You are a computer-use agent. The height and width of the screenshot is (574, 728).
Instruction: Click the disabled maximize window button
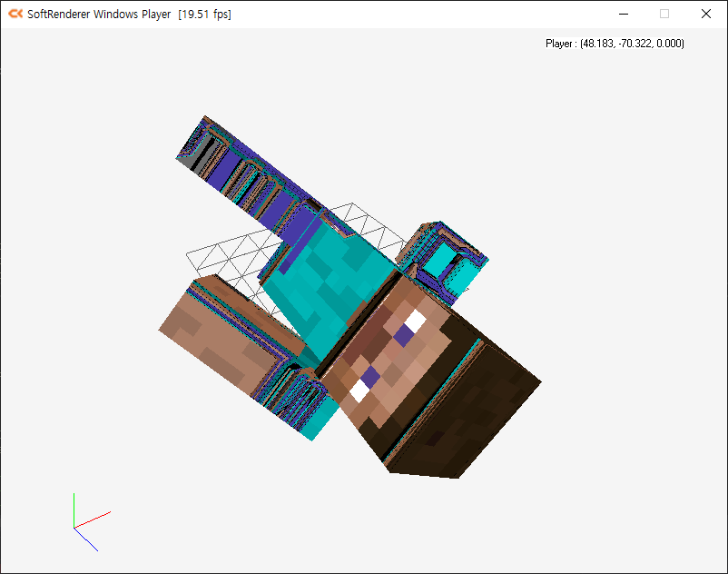664,14
